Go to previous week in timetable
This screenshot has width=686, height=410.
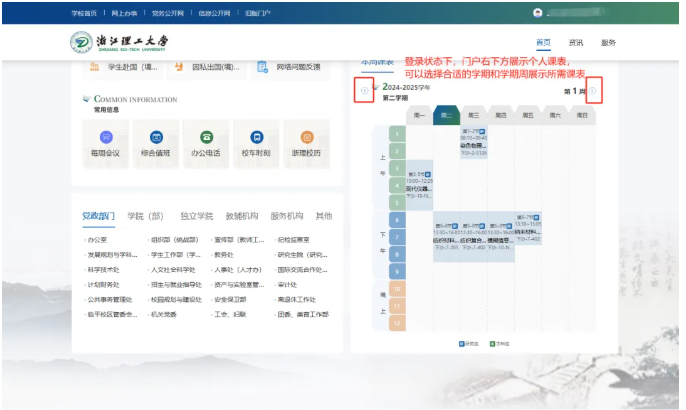[x=364, y=92]
